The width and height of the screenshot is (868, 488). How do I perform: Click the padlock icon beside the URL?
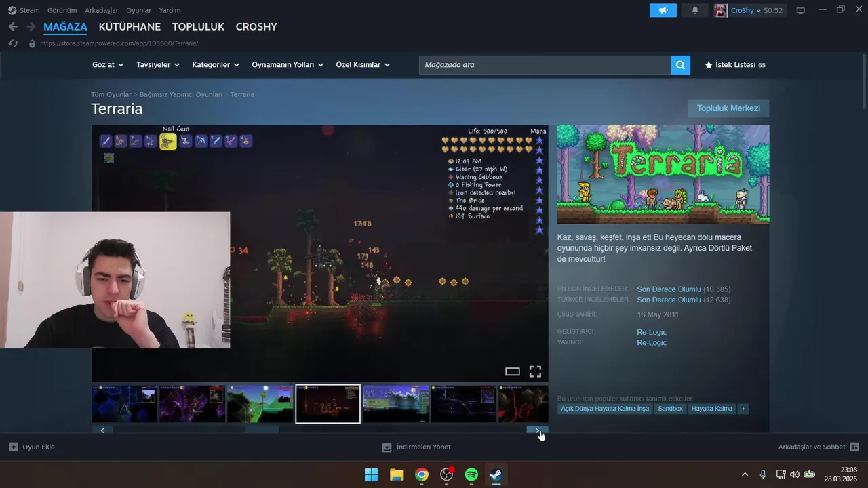pyautogui.click(x=32, y=43)
